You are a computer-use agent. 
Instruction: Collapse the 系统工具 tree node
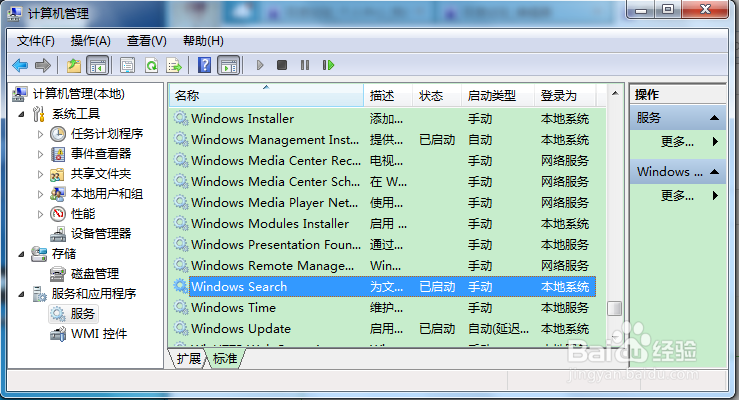pyautogui.click(x=21, y=114)
